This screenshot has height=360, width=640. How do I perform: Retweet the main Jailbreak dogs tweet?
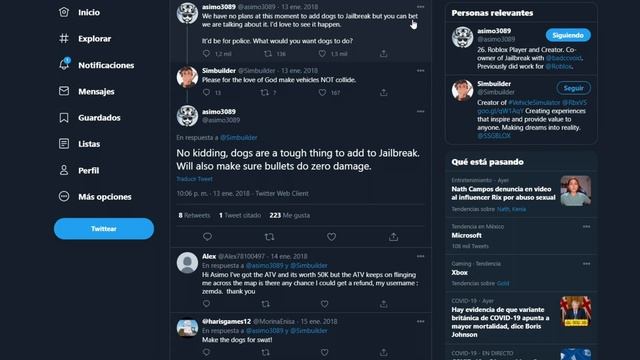[269, 237]
